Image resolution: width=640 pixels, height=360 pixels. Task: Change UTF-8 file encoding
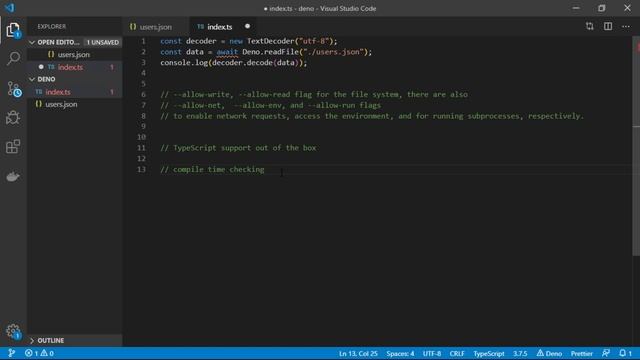click(432, 353)
